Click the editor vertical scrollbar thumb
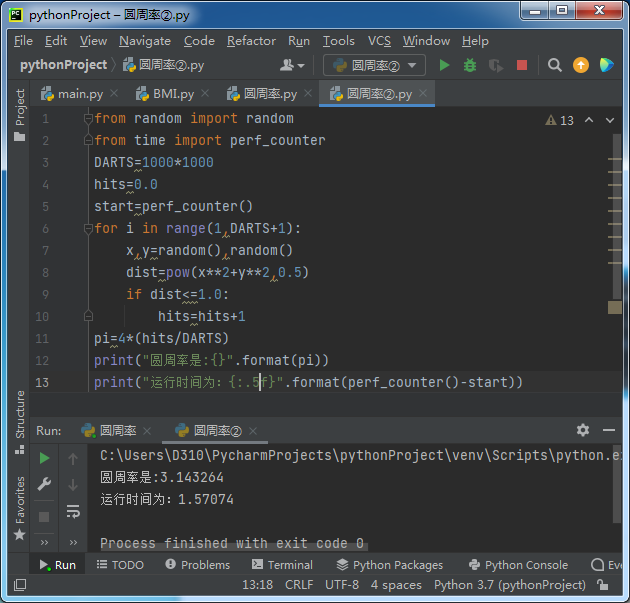 [x=618, y=217]
